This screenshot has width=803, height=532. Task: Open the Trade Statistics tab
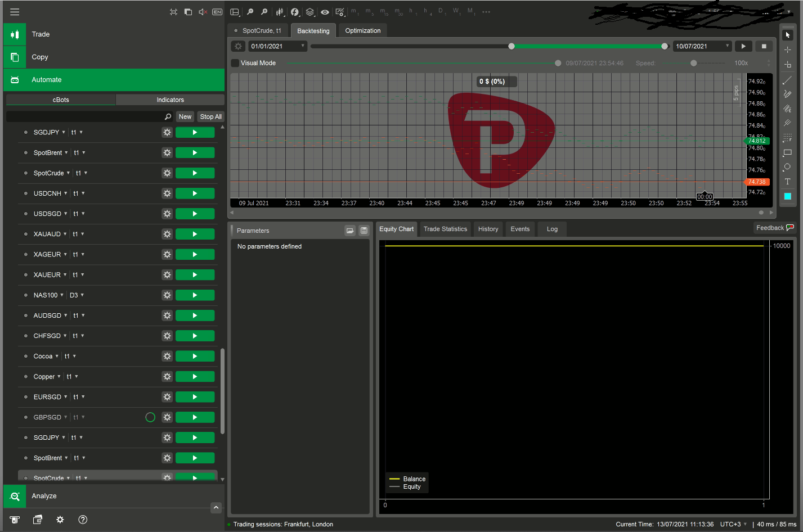(x=445, y=229)
